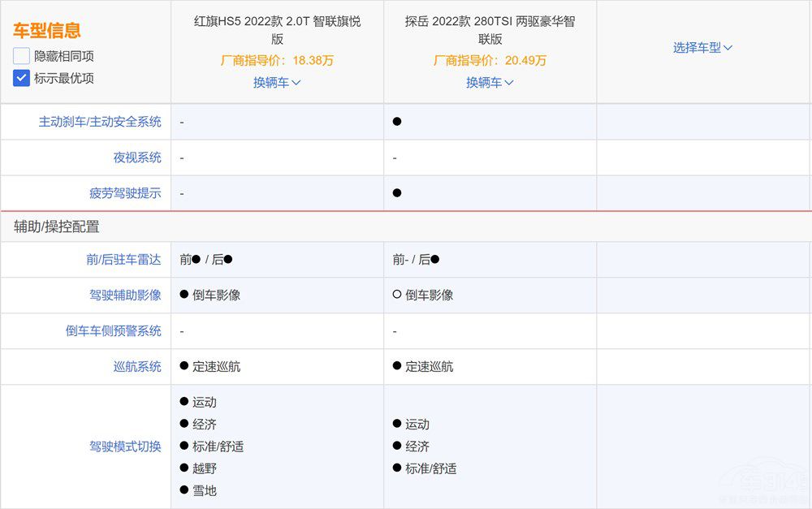Check the 隐藏相同项 checkbox
The height and width of the screenshot is (509, 812).
coord(22,56)
